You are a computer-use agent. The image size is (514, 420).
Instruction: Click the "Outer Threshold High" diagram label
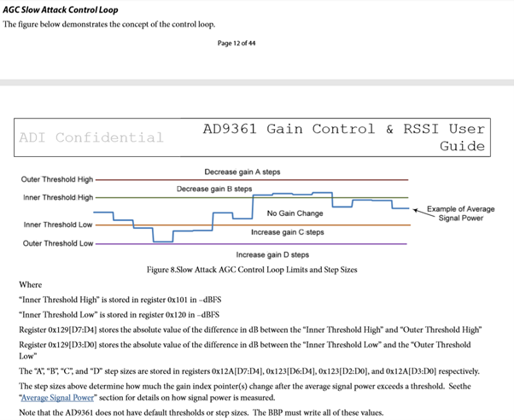pyautogui.click(x=57, y=180)
